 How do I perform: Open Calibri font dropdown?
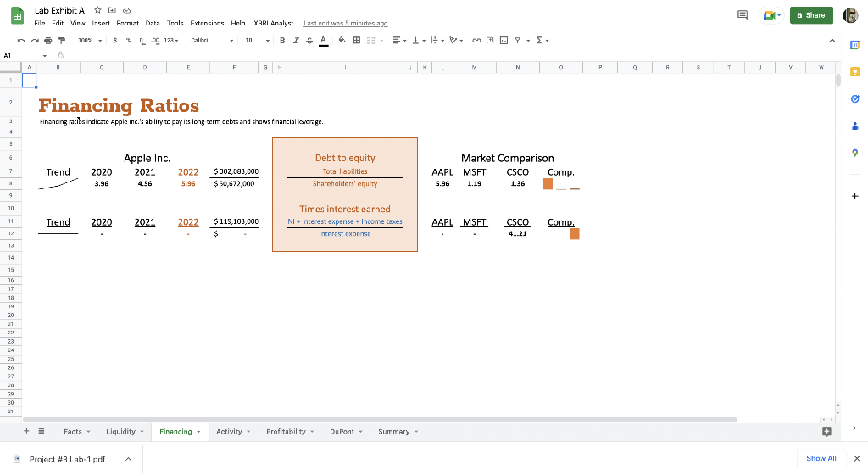pyautogui.click(x=212, y=41)
